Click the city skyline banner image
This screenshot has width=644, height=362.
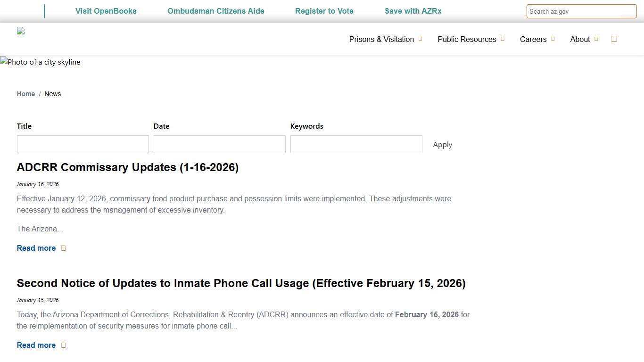point(41,62)
